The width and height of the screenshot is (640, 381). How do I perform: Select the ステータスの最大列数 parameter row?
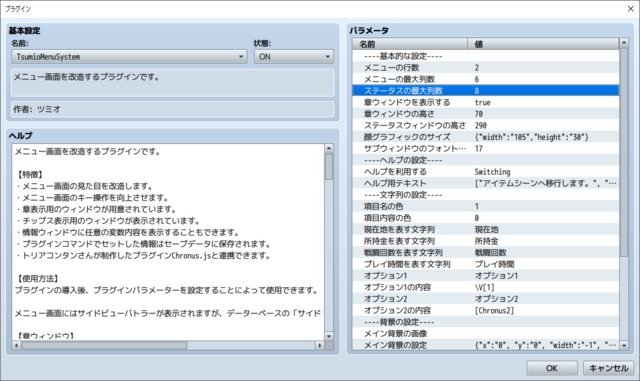[486, 91]
